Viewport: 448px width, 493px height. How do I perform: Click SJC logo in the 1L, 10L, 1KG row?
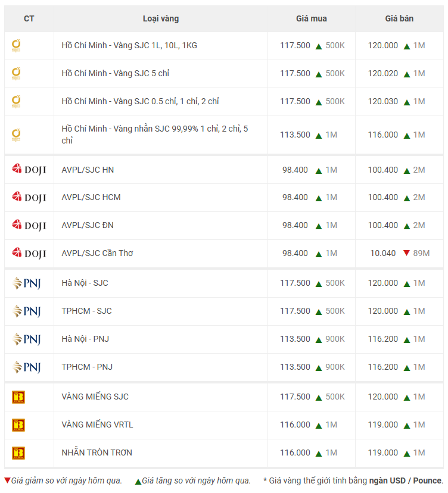(16, 46)
